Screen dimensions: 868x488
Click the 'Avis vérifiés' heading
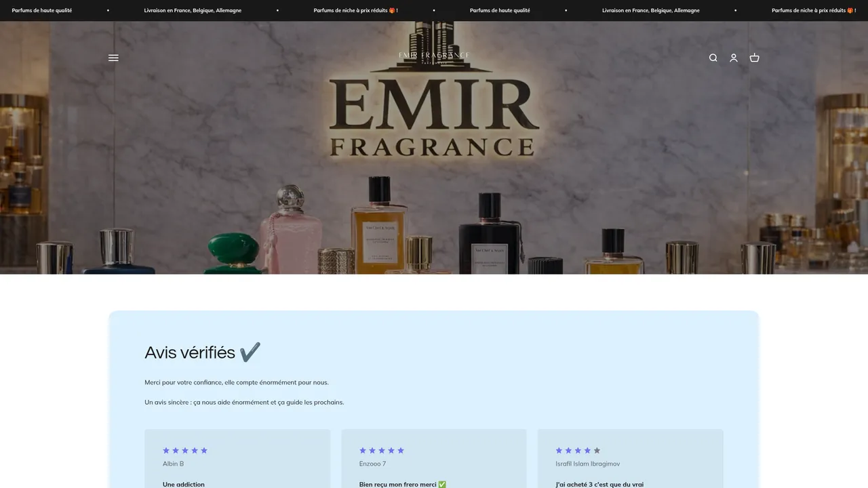203,352
